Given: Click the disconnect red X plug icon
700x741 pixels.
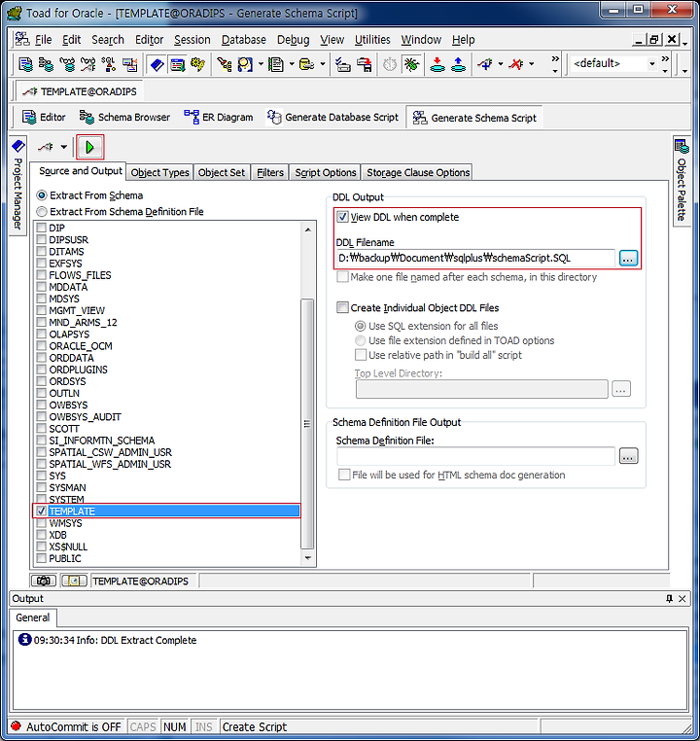Looking at the screenshot, I should click(x=516, y=64).
